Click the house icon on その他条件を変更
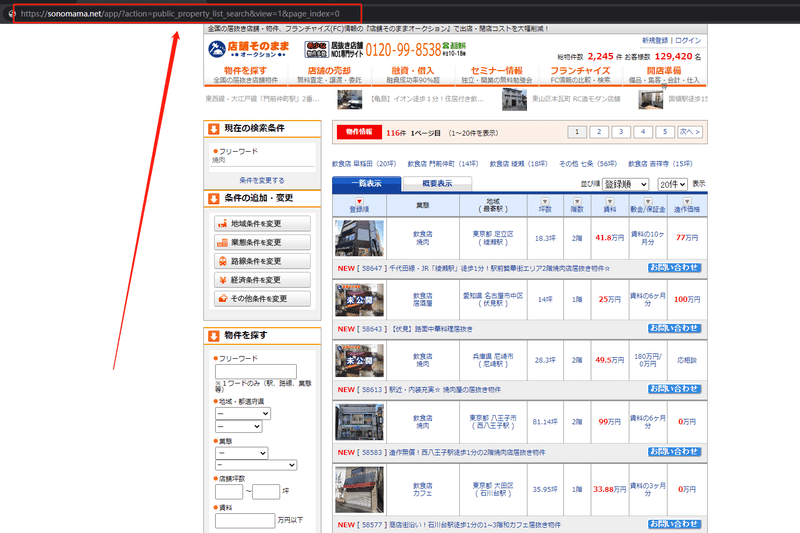800x533 pixels. (222, 298)
